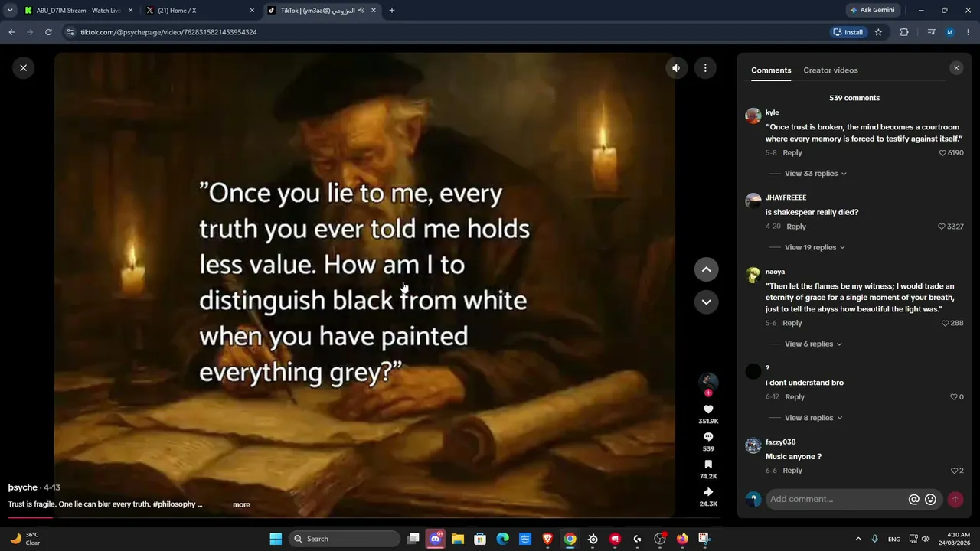Close the comments side panel
Viewport: 980px width, 551px height.
pyautogui.click(x=955, y=68)
